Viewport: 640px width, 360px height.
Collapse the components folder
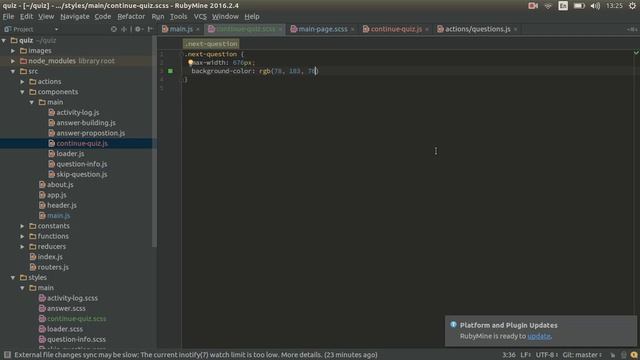[22, 92]
